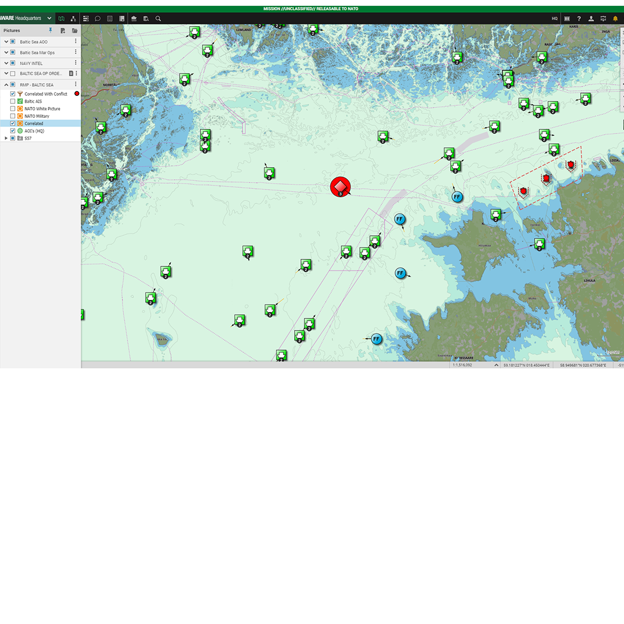This screenshot has width=624, height=624.
Task: Pin the Pictures panel
Action: click(x=50, y=30)
